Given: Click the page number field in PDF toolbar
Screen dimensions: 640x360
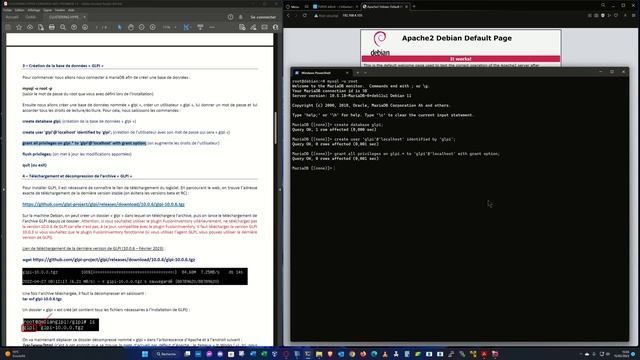Looking at the screenshot, I should click(x=98, y=27).
